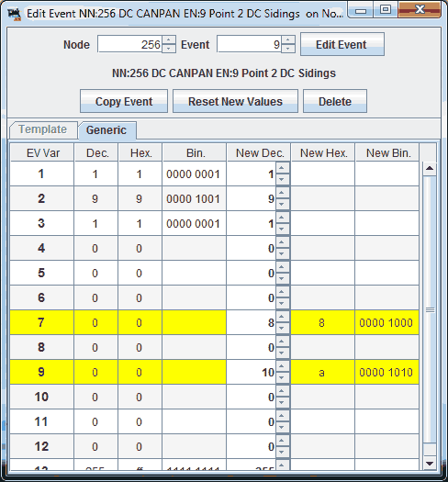
Task: Increase the Node number spinner
Action: [169, 40]
